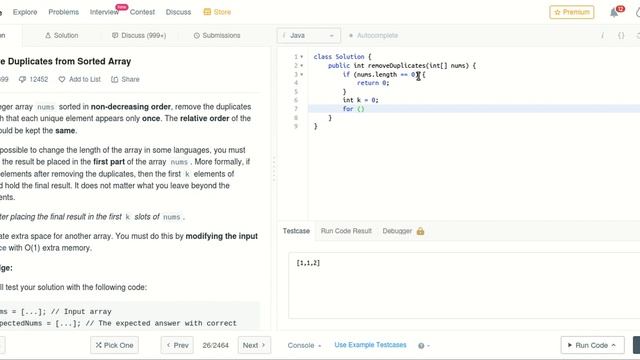Click the panel divider drag handle dots
The height and width of the screenshot is (360, 640).
click(x=274, y=169)
